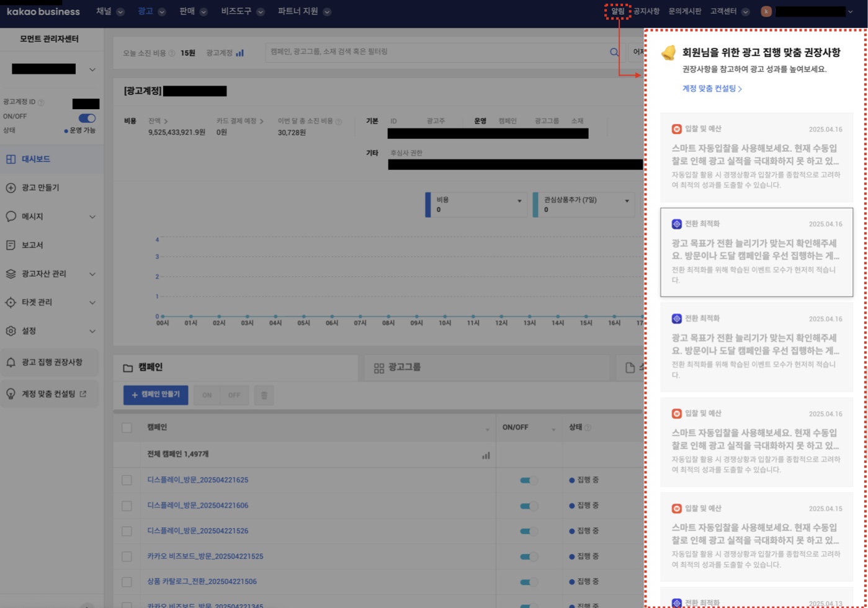
Task: Click the search magnifier icon
Action: pyautogui.click(x=614, y=52)
